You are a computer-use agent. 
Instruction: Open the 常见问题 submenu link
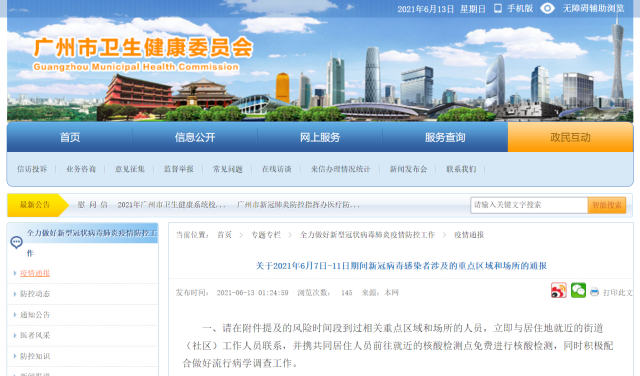coord(228,169)
